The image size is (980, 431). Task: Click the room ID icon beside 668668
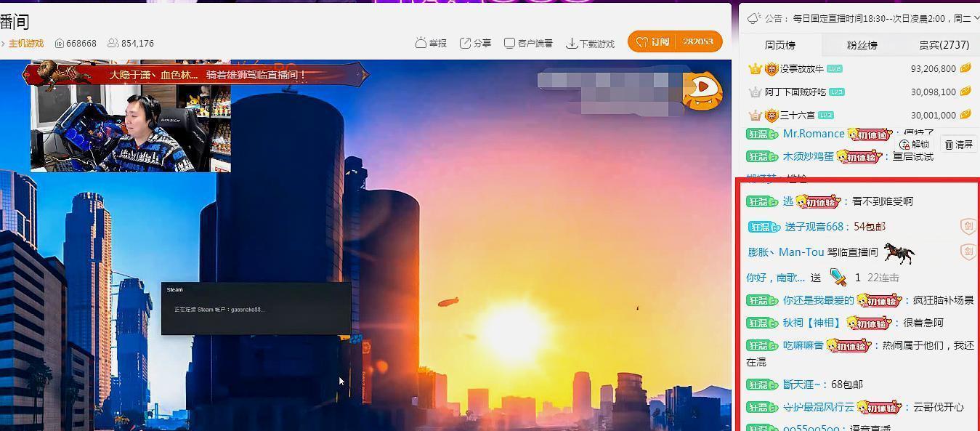[x=60, y=44]
